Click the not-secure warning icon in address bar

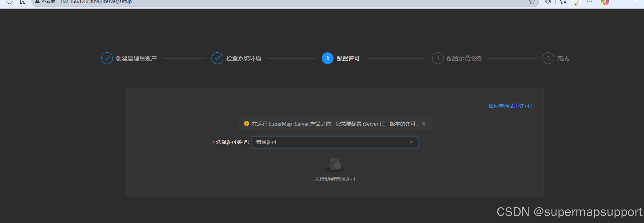pos(37,1)
